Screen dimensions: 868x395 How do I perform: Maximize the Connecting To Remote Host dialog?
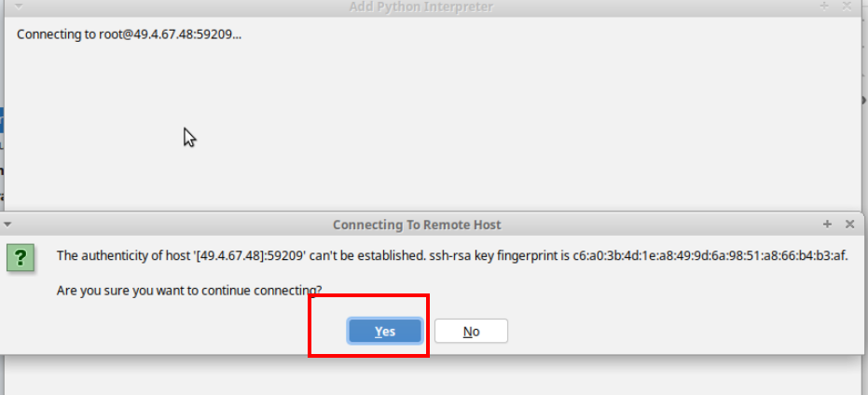[828, 225]
